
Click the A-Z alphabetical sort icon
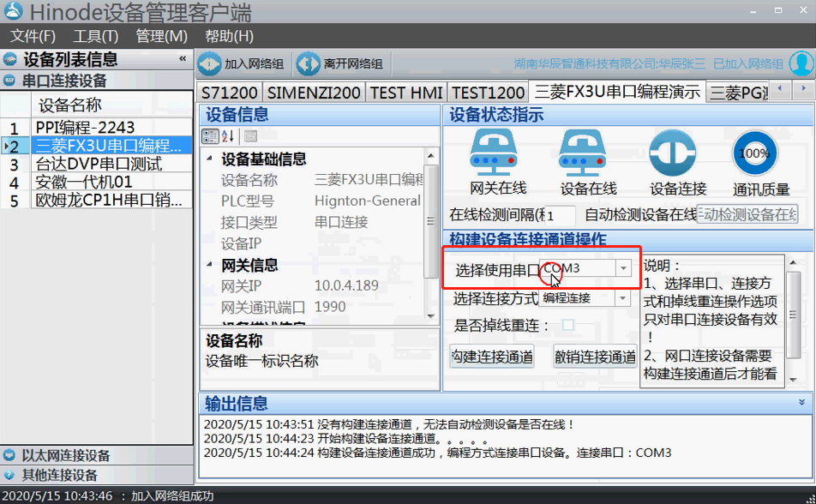pos(227,135)
